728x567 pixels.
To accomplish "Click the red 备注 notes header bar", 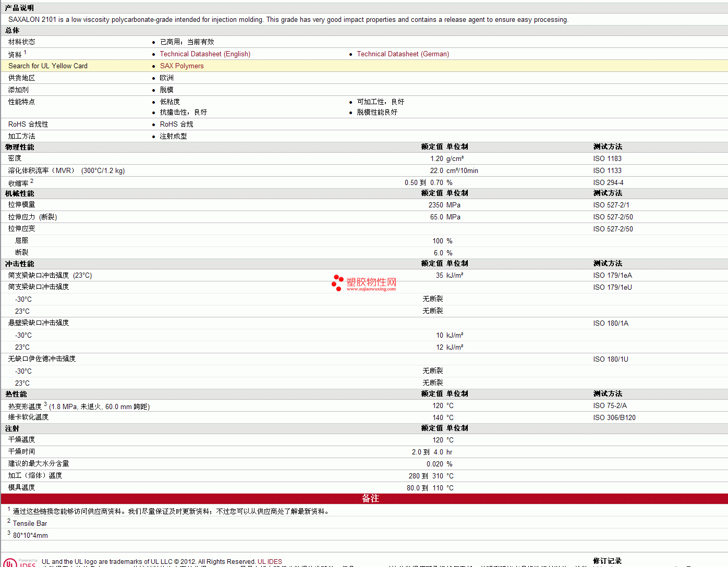I will point(365,499).
